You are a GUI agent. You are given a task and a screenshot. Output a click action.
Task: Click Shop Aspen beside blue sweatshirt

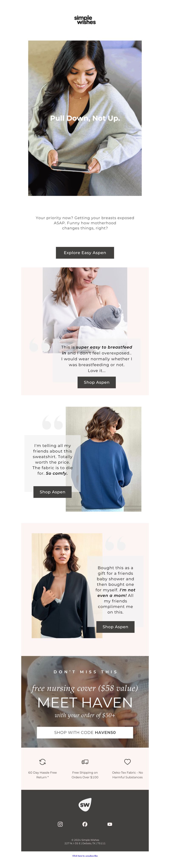(x=52, y=492)
